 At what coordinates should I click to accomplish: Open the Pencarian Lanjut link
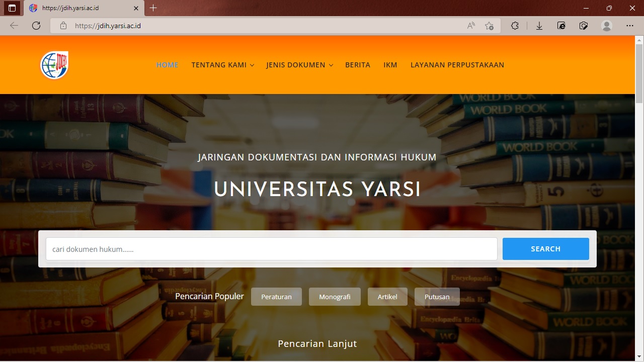point(317,344)
